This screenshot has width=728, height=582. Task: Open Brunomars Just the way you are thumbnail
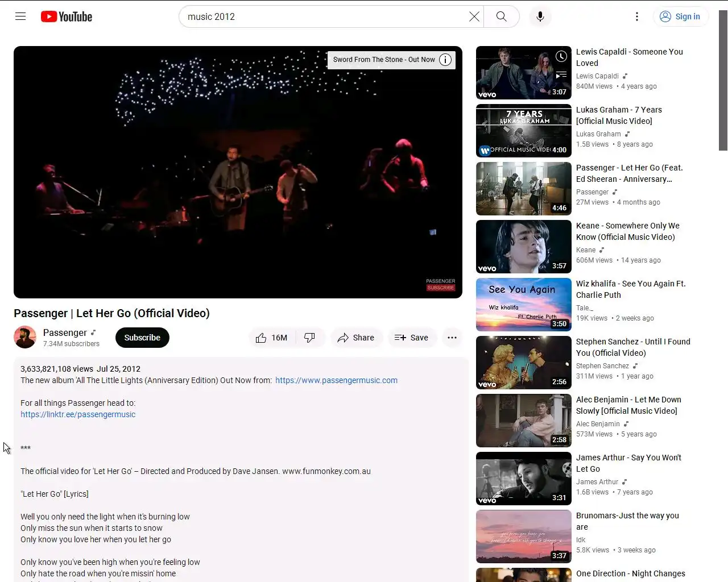pos(524,537)
